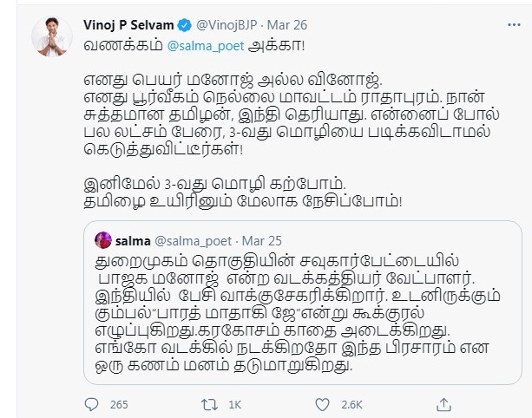Open the salma name in quoted tweet
Viewport: 532px width, 418px height.
(133, 241)
